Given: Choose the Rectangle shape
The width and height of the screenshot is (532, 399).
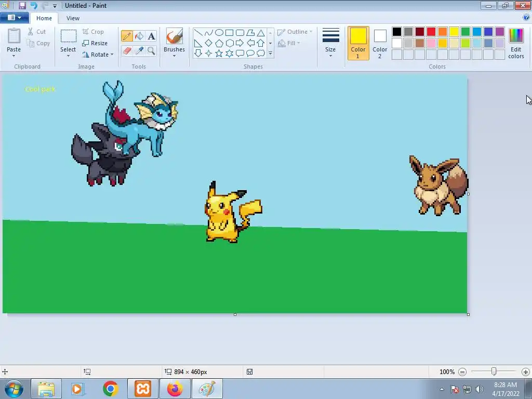Looking at the screenshot, I should (229, 33).
